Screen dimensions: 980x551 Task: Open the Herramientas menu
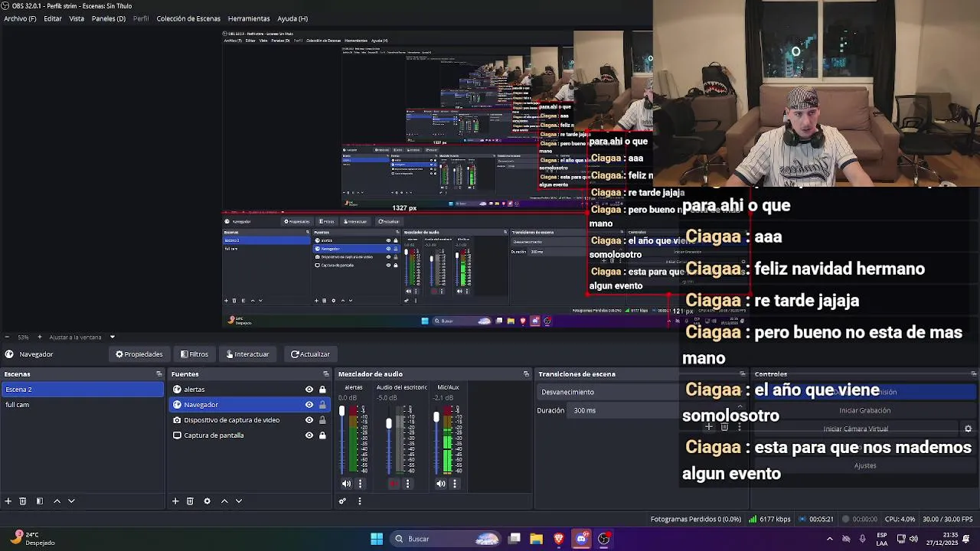249,18
